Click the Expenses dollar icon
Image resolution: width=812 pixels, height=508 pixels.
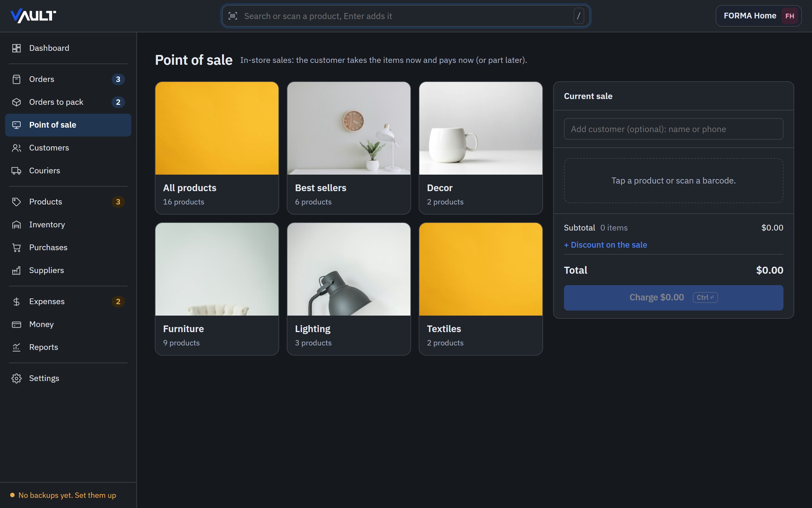tap(16, 302)
